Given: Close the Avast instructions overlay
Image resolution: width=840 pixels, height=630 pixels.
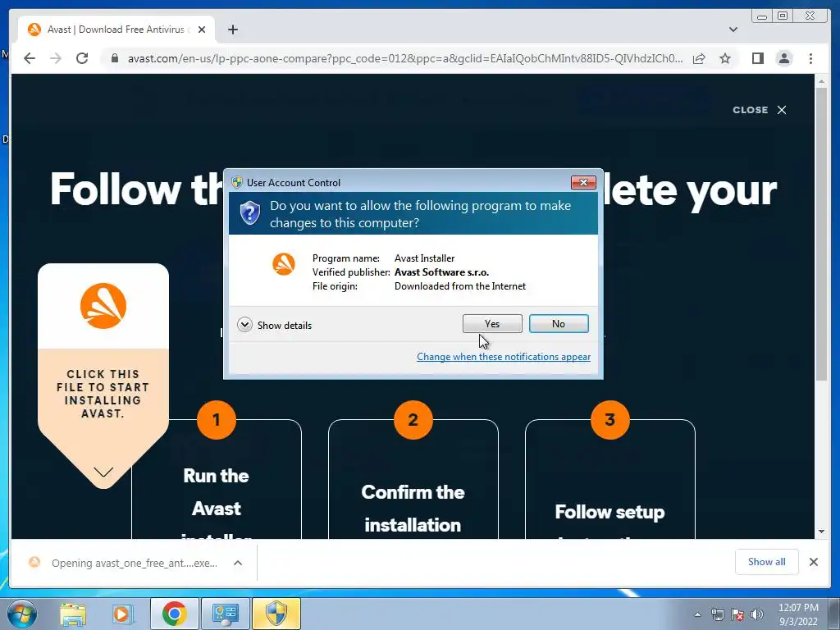Looking at the screenshot, I should (x=760, y=110).
